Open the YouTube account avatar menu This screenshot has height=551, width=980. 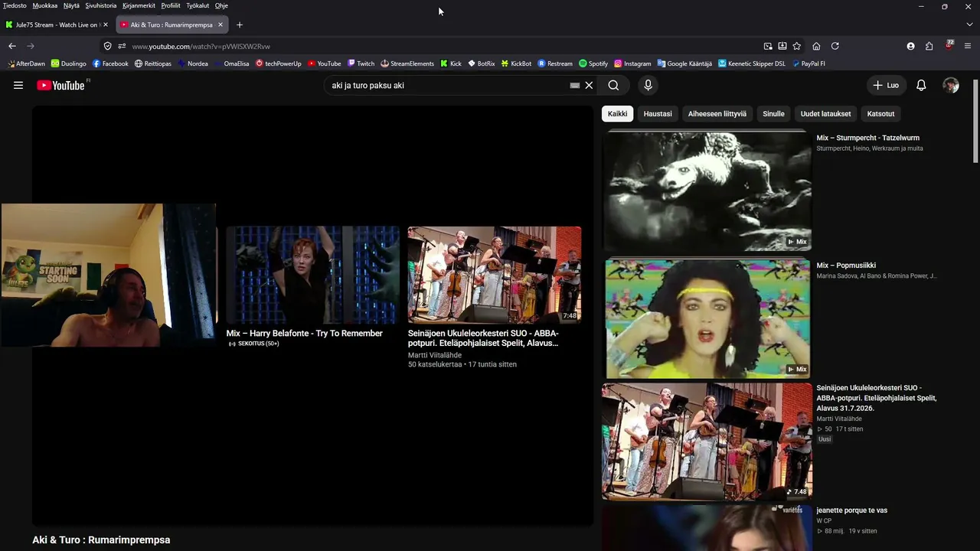tap(951, 85)
